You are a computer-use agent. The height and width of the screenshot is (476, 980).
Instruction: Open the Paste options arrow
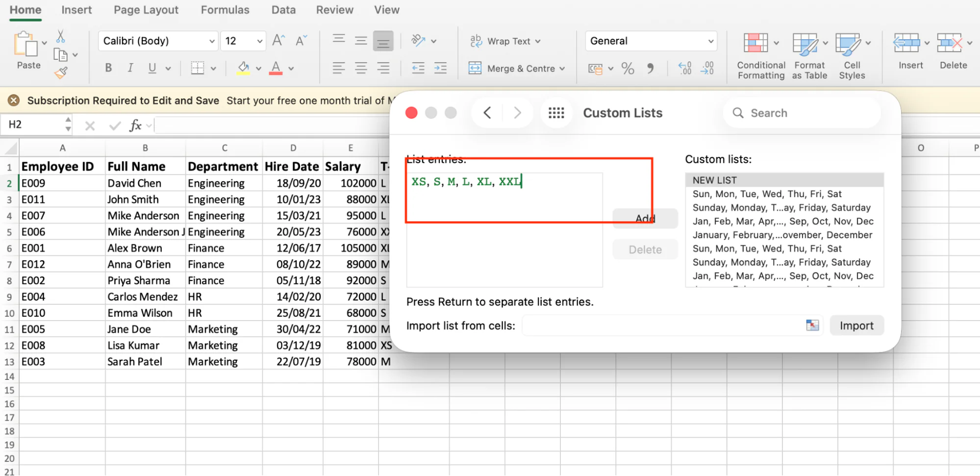45,43
